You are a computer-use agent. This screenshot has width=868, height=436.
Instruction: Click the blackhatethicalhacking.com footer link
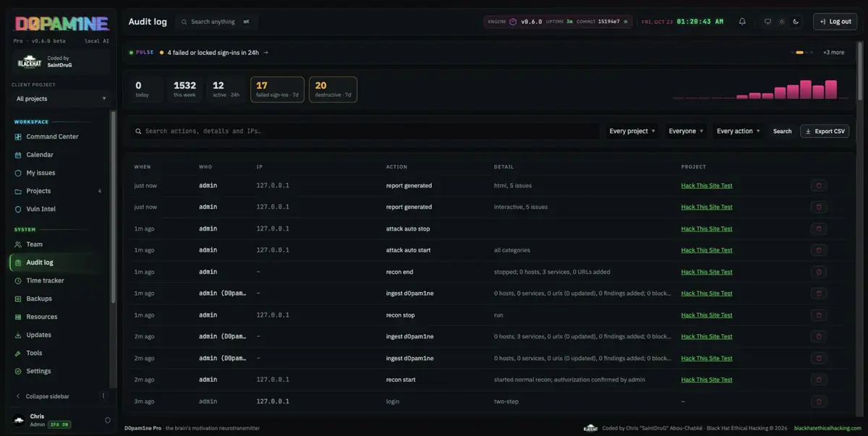coord(827,428)
